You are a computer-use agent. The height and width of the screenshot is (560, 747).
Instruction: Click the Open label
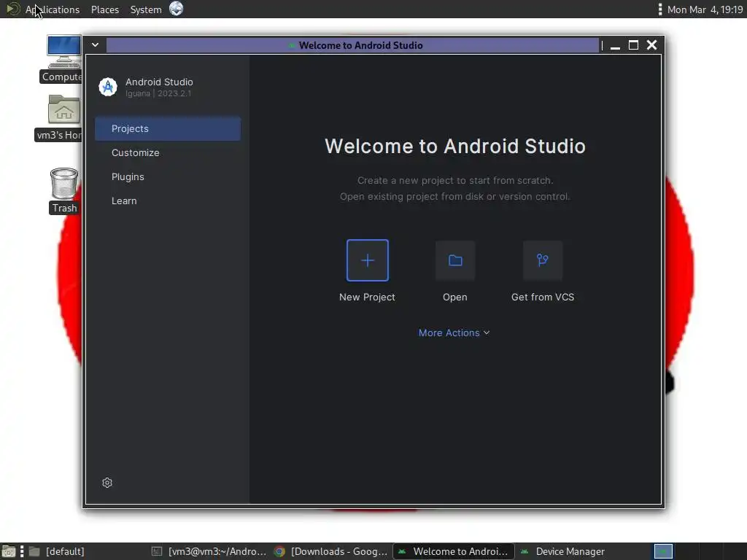[x=455, y=297]
